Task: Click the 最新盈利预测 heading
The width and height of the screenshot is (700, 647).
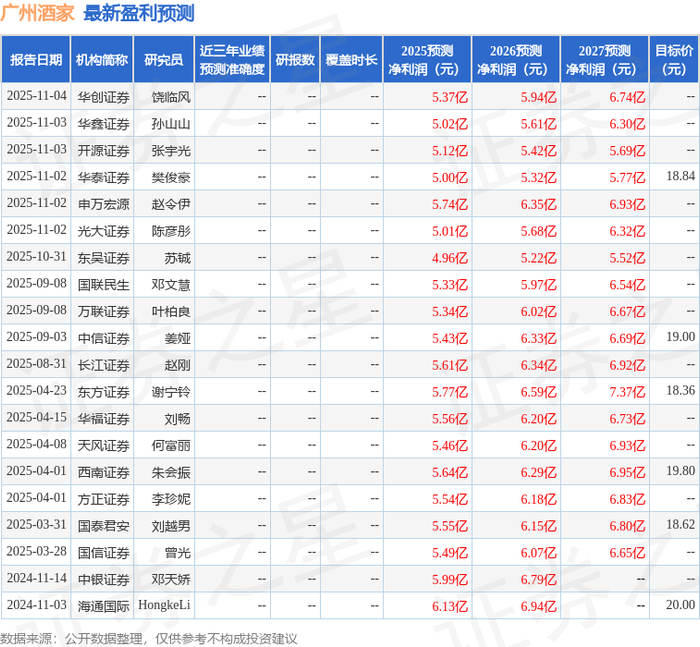Action: (x=139, y=13)
